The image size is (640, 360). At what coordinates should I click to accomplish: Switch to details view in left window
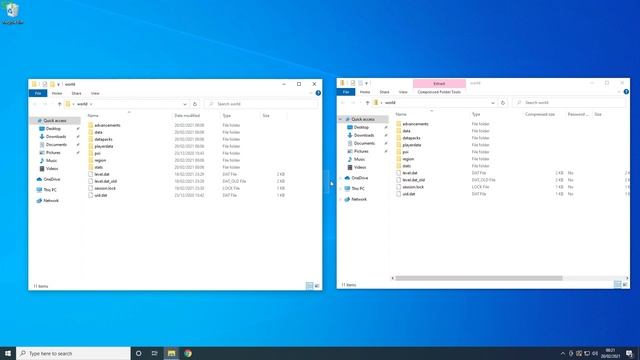pos(309,286)
